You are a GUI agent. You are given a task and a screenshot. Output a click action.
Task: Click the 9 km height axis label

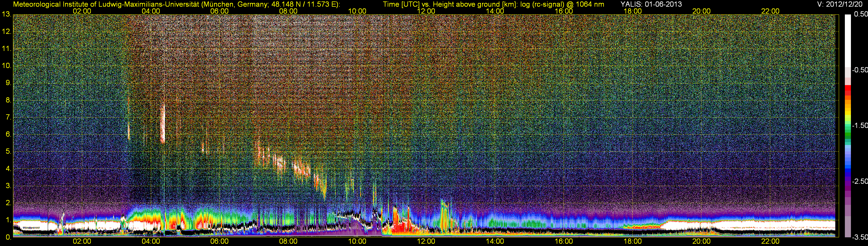tap(8, 83)
